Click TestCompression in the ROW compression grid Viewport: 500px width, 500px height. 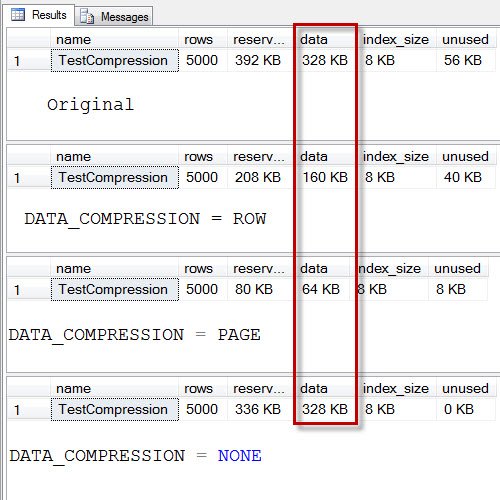point(115,177)
